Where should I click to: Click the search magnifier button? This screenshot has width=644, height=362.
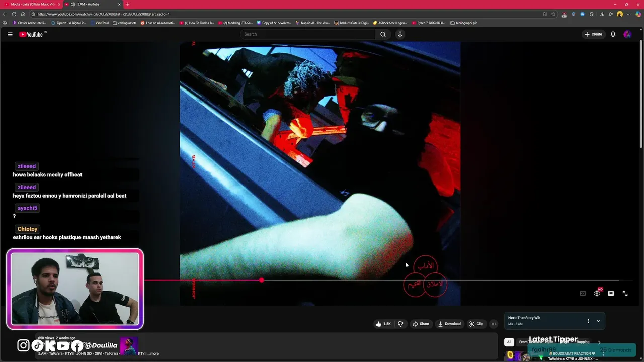(383, 34)
